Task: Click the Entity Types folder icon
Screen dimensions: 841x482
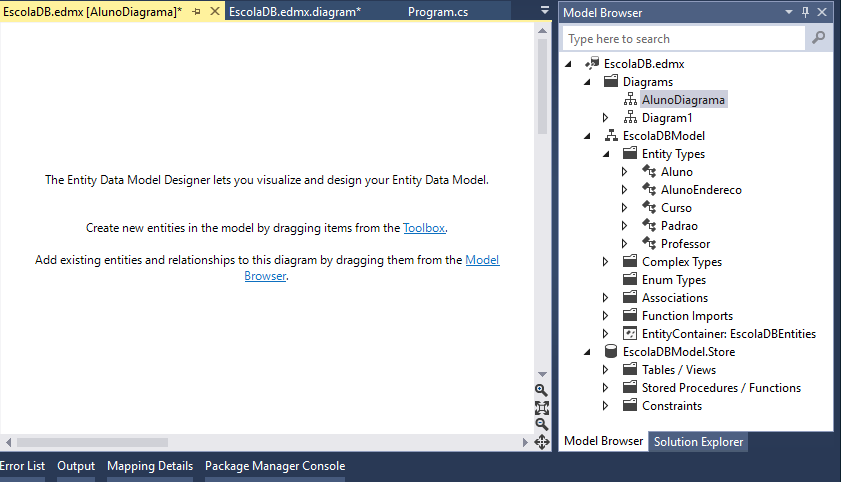Action: click(x=630, y=153)
